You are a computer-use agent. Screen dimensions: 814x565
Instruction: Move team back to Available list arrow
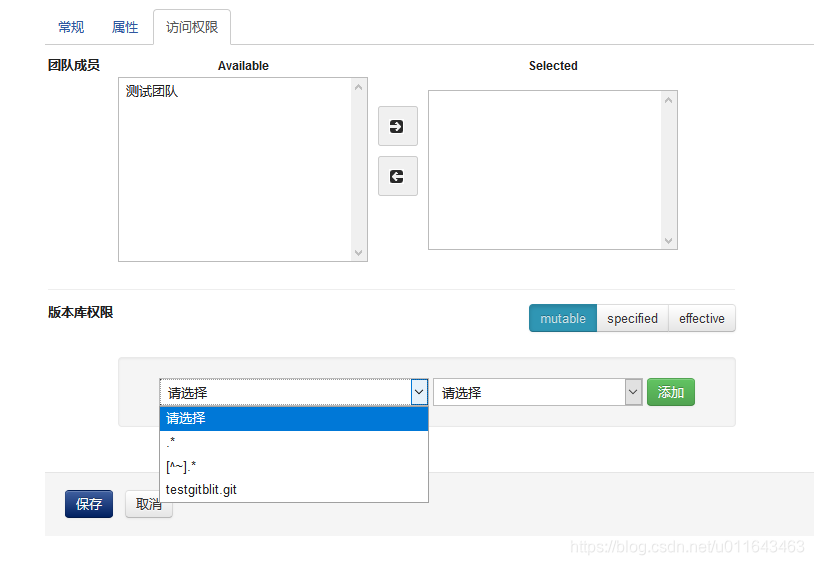[x=398, y=176]
